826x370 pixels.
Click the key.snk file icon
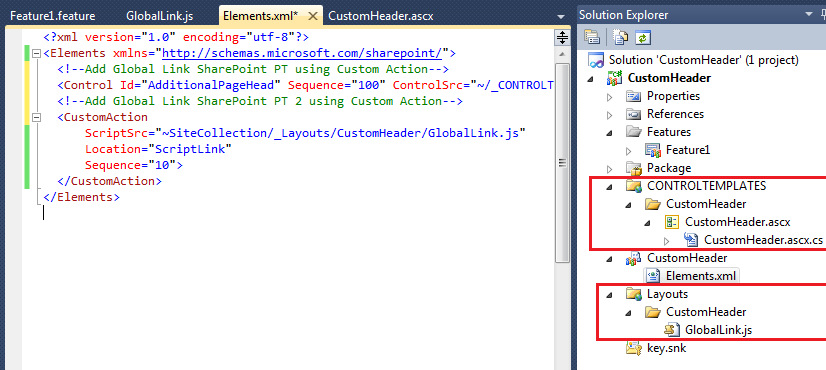click(x=633, y=348)
